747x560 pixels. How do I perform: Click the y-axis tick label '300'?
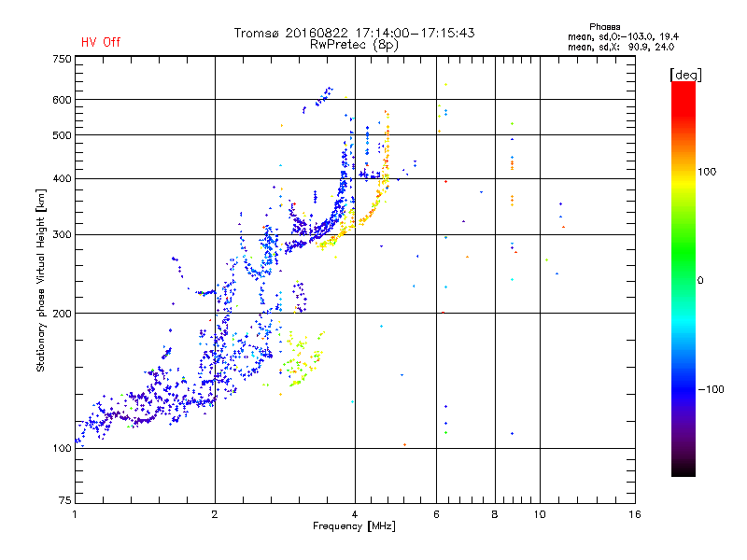coord(62,235)
